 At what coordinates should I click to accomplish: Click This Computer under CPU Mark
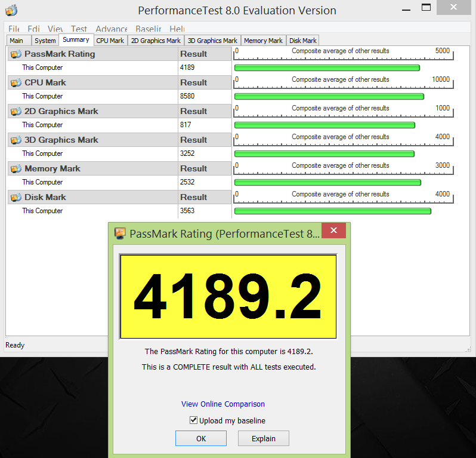42,96
